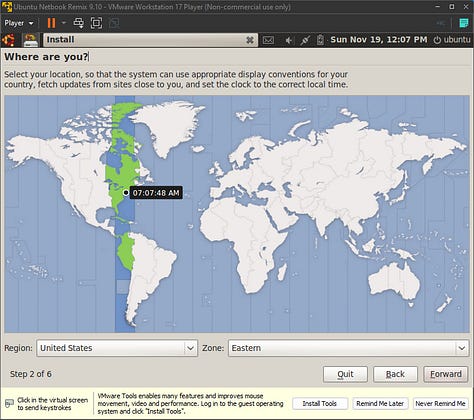
Task: Open the Ubuntu logo home menu
Action: (x=9, y=40)
